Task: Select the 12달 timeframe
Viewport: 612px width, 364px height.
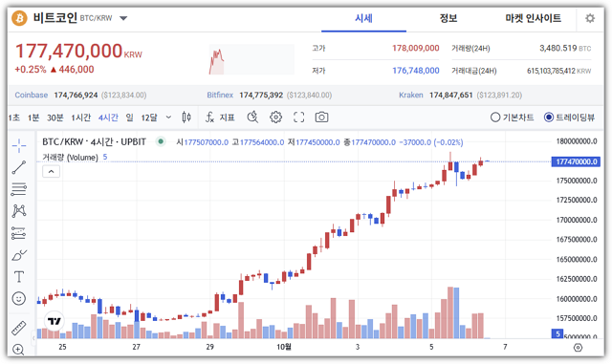Action: pyautogui.click(x=149, y=118)
